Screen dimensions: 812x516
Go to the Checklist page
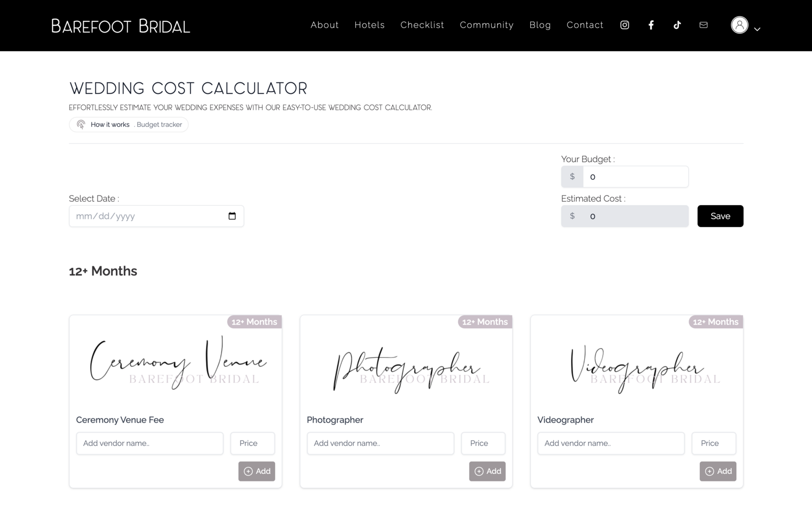click(422, 25)
